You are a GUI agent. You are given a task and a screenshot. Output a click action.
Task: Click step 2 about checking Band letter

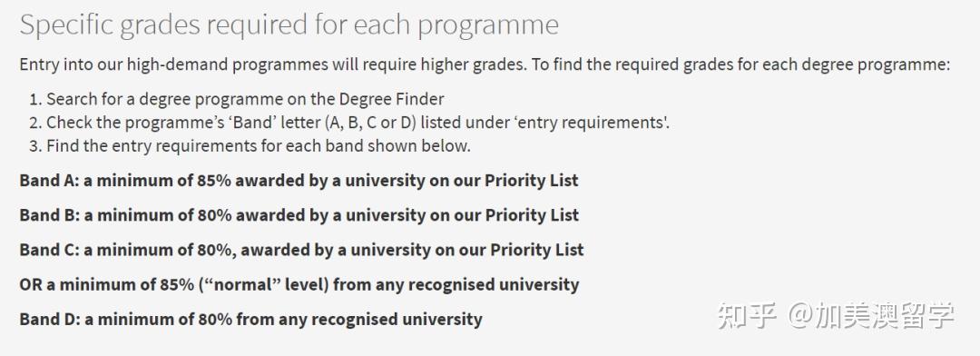tap(350, 122)
